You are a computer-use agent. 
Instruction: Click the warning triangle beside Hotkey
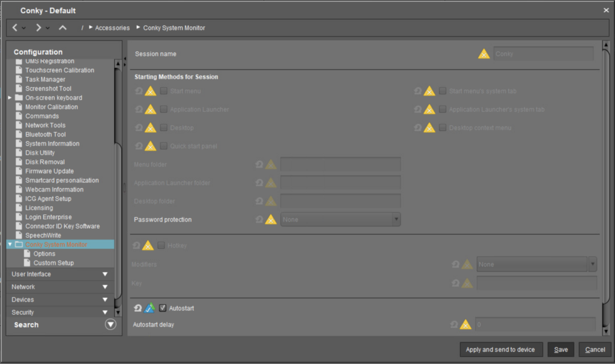(148, 246)
